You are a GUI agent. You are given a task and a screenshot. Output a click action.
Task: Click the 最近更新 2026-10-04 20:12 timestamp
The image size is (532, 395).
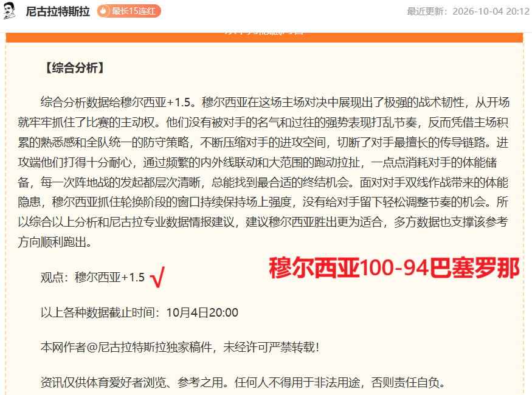pyautogui.click(x=468, y=11)
